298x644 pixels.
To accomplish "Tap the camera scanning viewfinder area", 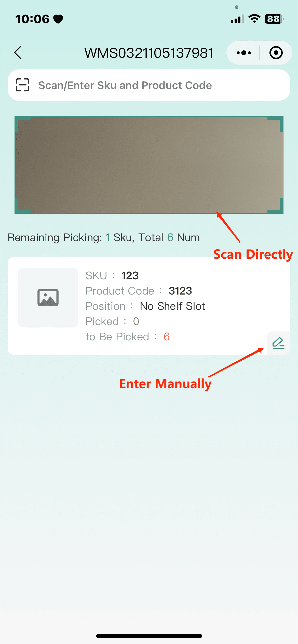I will pos(149,165).
